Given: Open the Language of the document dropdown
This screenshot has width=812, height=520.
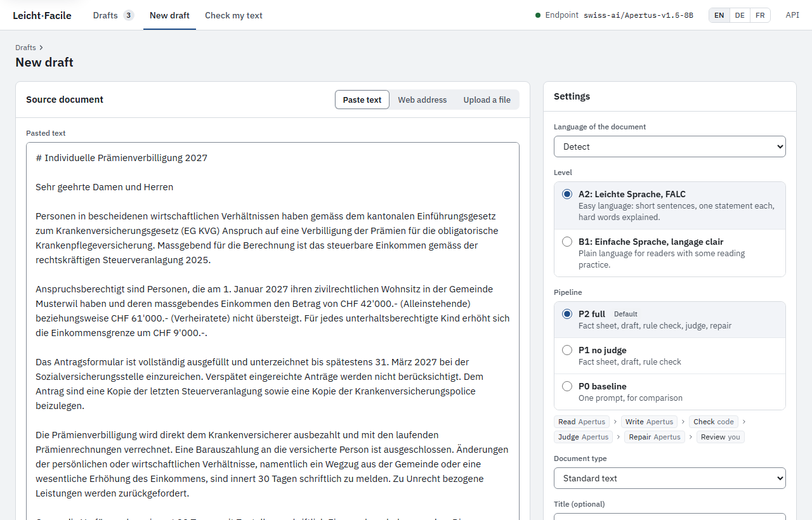Looking at the screenshot, I should 670,146.
